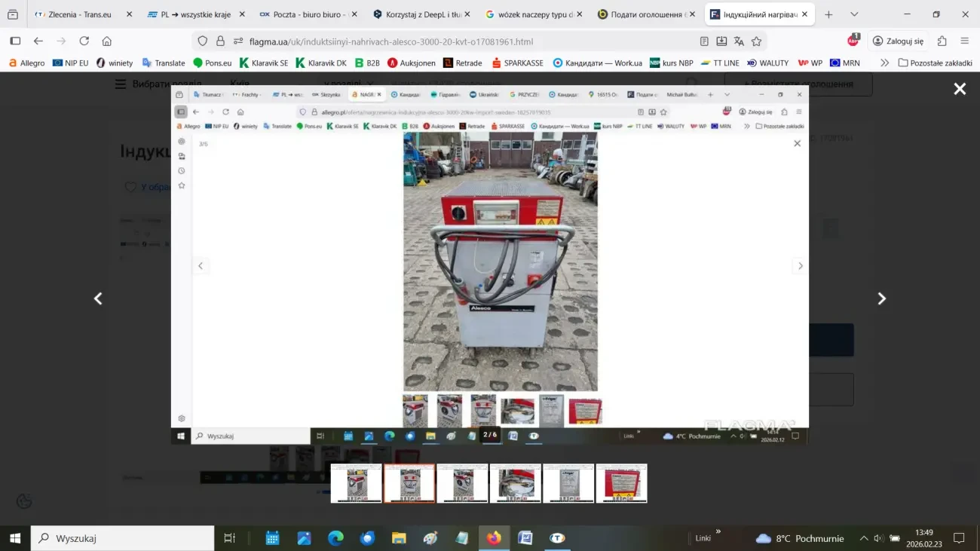This screenshot has height=551, width=980.
Task: Click the Translate page icon in the address bar
Action: (x=739, y=41)
